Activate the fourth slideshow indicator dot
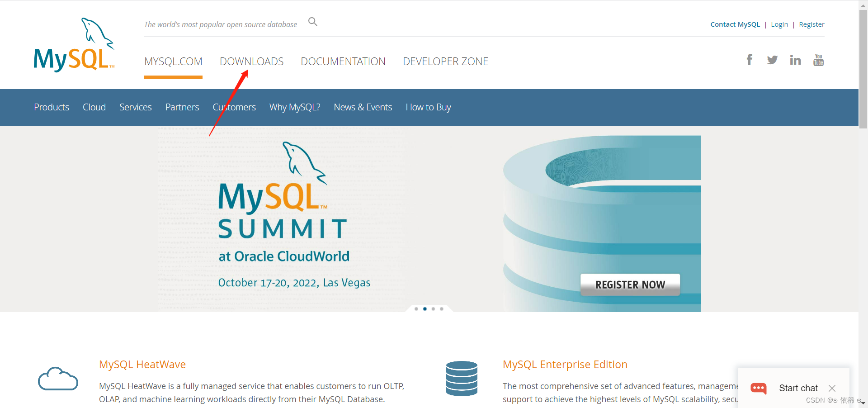Viewport: 868px width, 408px height. point(442,309)
